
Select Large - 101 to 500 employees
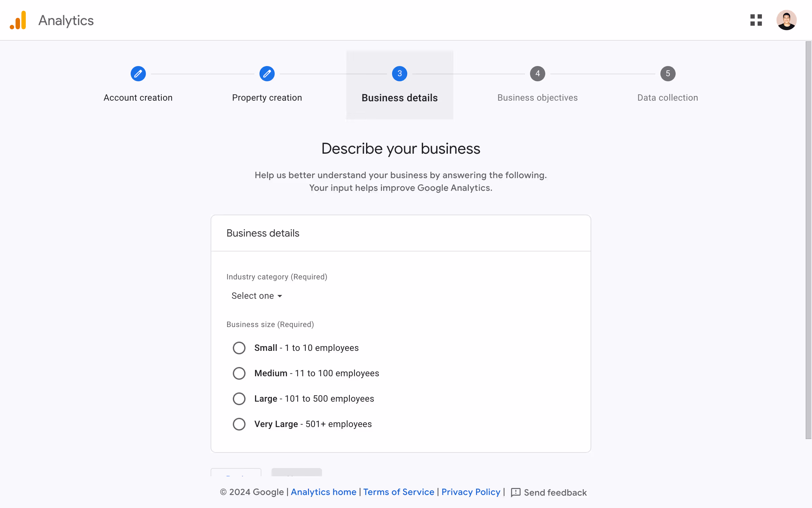tap(239, 399)
